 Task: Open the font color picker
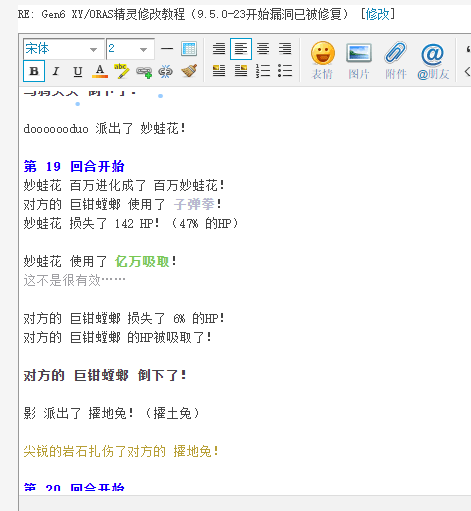pos(100,71)
